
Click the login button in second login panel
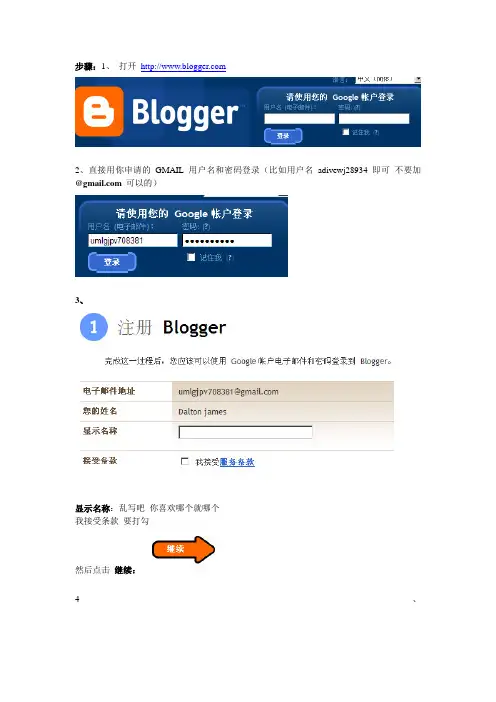pyautogui.click(x=112, y=262)
